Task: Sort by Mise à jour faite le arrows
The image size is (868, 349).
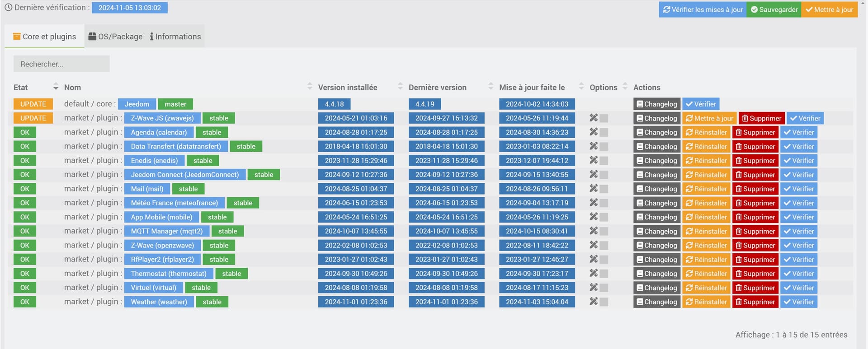Action: (x=581, y=86)
